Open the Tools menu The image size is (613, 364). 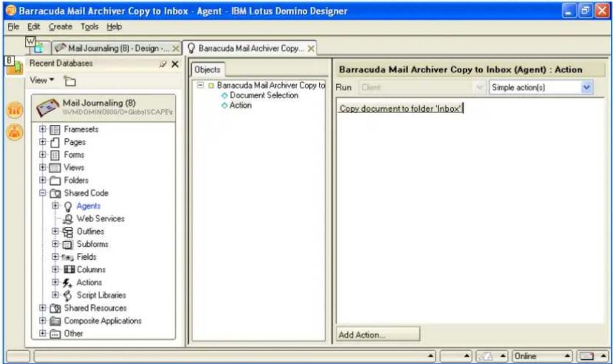click(89, 27)
